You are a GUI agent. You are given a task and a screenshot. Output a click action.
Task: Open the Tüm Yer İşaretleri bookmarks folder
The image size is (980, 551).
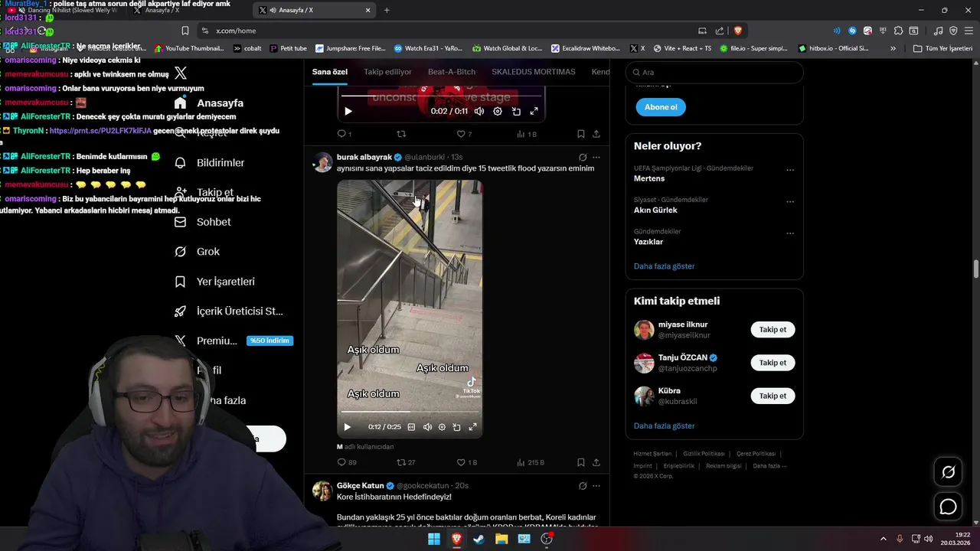[x=943, y=48]
